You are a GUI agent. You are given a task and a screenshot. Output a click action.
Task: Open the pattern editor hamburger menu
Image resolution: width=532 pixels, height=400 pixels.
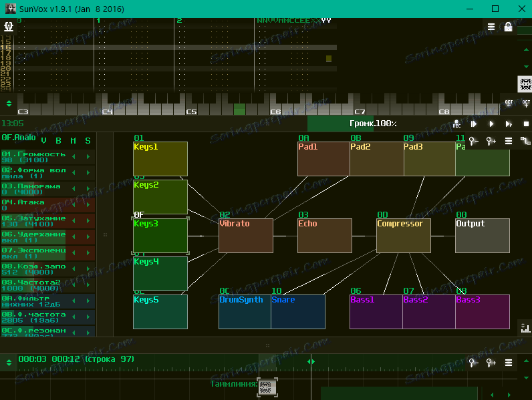(x=491, y=27)
